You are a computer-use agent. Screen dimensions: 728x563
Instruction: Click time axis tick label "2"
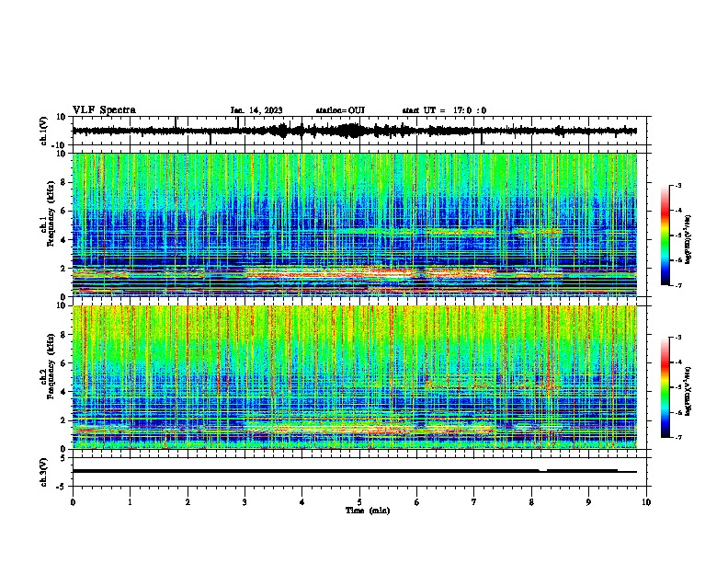coord(188,502)
